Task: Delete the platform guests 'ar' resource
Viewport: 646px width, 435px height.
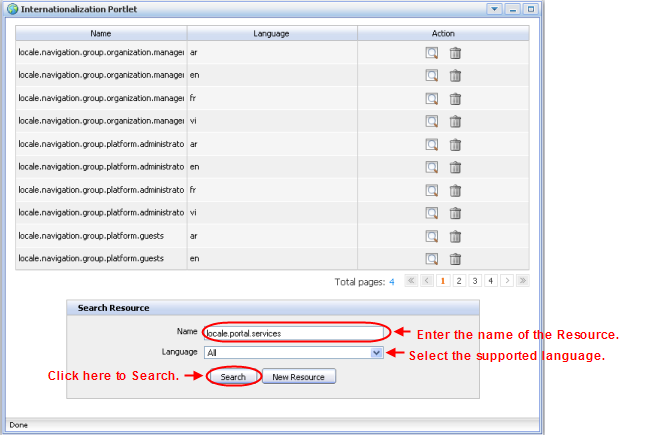Action: (x=455, y=236)
